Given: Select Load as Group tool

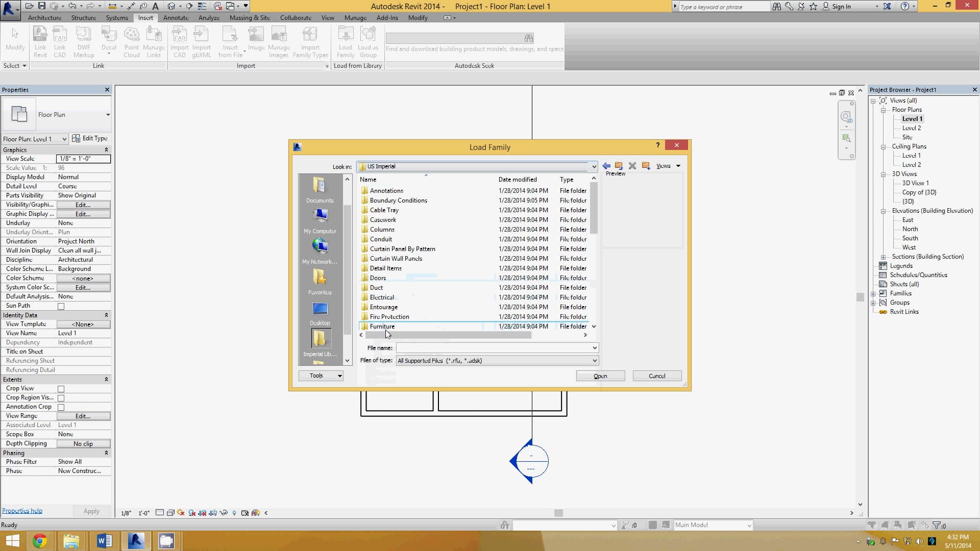Looking at the screenshot, I should 369,42.
